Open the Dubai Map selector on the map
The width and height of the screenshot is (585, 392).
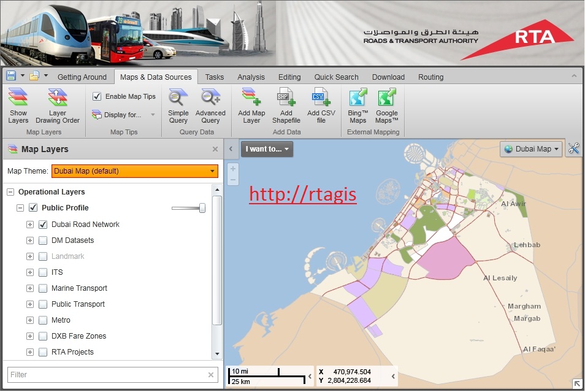click(531, 148)
